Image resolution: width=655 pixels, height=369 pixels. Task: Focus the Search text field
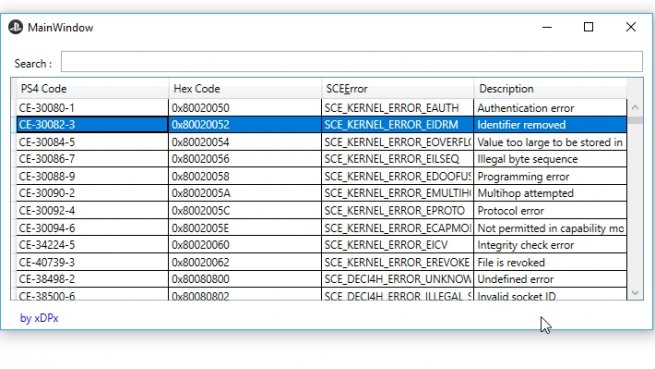click(351, 61)
